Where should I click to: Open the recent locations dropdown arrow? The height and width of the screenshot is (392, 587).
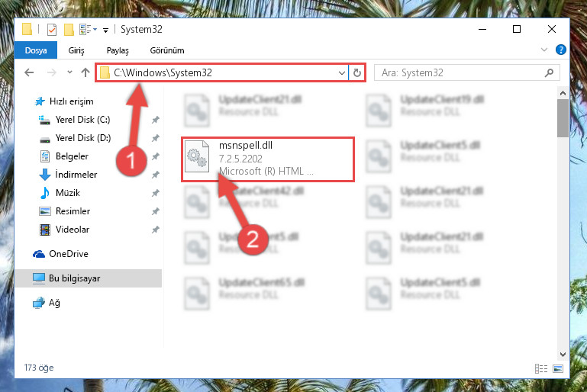tap(69, 72)
